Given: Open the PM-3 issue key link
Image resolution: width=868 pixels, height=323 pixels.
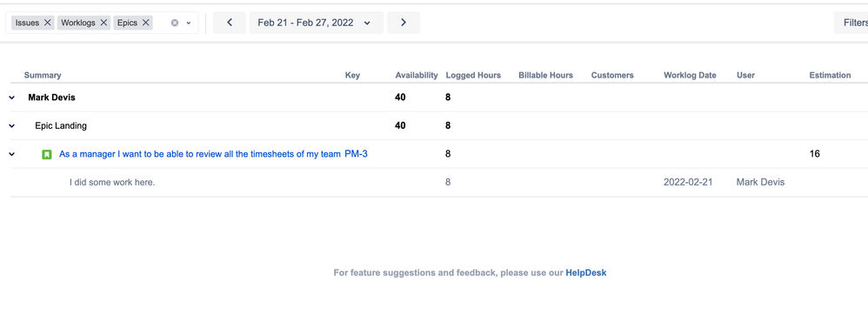Looking at the screenshot, I should click(356, 154).
